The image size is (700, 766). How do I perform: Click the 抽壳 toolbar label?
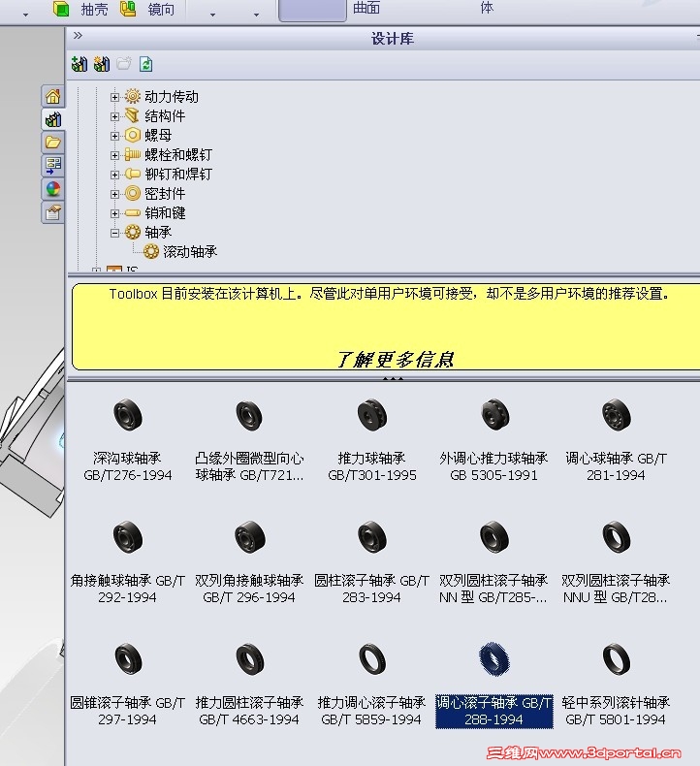94,10
